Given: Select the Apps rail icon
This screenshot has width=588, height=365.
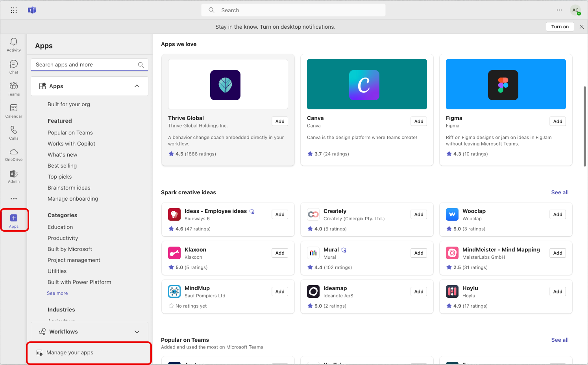Looking at the screenshot, I should (x=14, y=220).
